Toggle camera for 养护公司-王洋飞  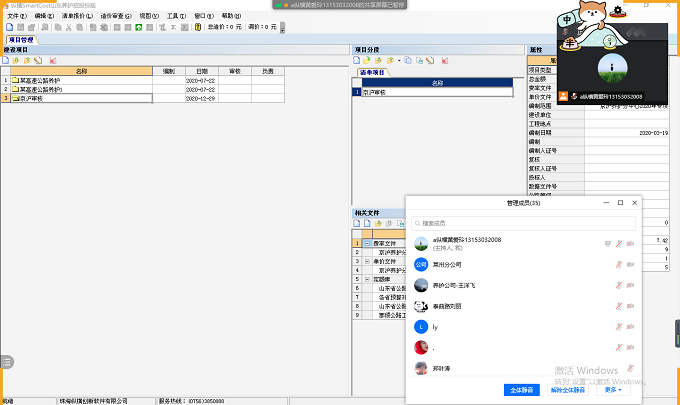click(x=632, y=286)
